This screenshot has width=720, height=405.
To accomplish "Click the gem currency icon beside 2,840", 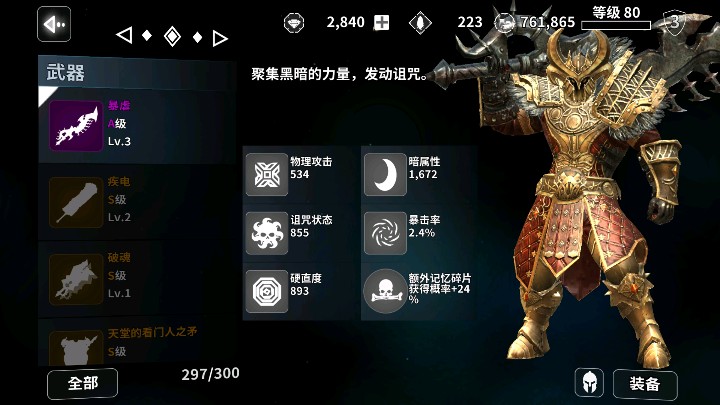I will click(x=294, y=22).
